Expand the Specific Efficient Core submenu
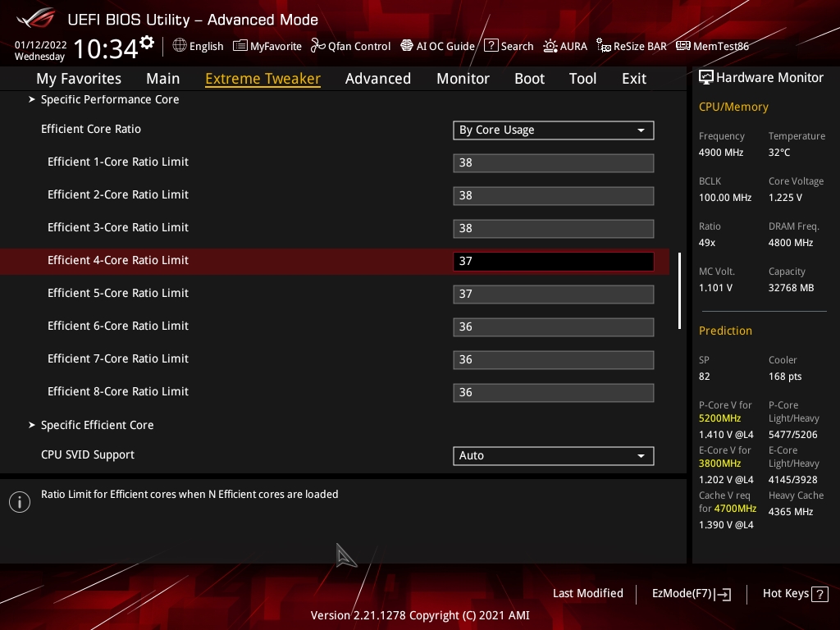This screenshot has height=630, width=840. (97, 425)
